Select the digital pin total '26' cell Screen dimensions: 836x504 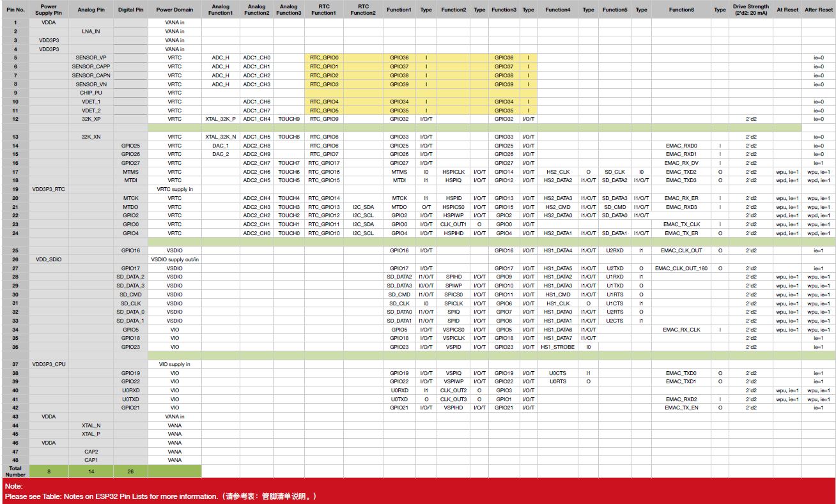pyautogui.click(x=130, y=471)
